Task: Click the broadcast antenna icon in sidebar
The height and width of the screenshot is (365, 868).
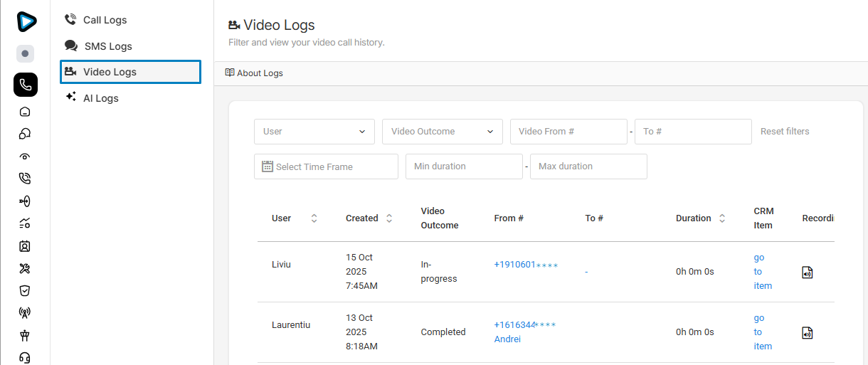Action: [25, 312]
